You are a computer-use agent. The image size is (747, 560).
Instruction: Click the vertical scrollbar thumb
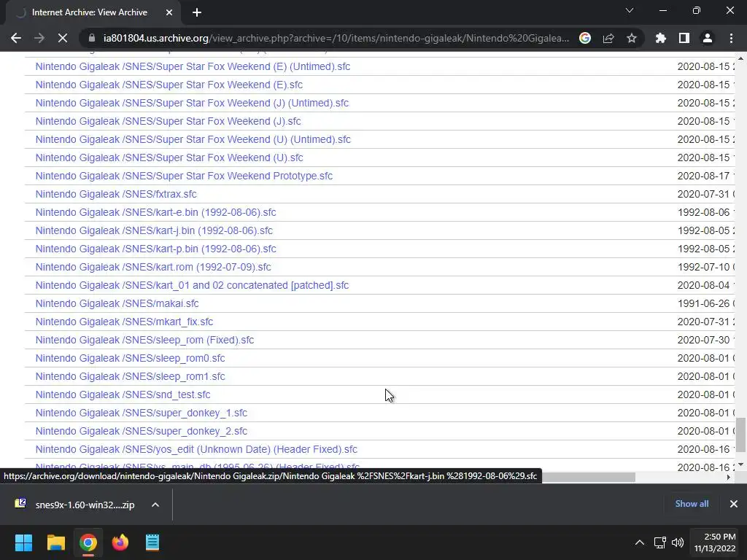point(740,435)
